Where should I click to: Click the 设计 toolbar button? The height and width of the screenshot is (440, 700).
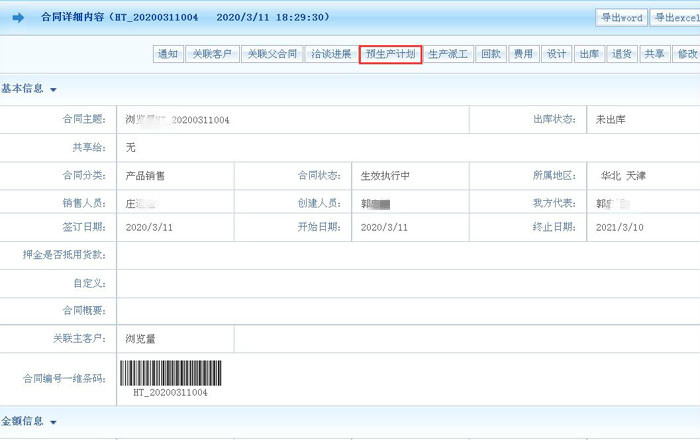pyautogui.click(x=556, y=54)
